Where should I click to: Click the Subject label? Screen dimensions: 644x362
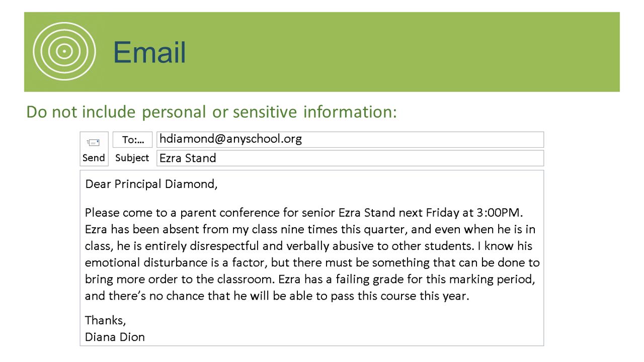(x=132, y=157)
